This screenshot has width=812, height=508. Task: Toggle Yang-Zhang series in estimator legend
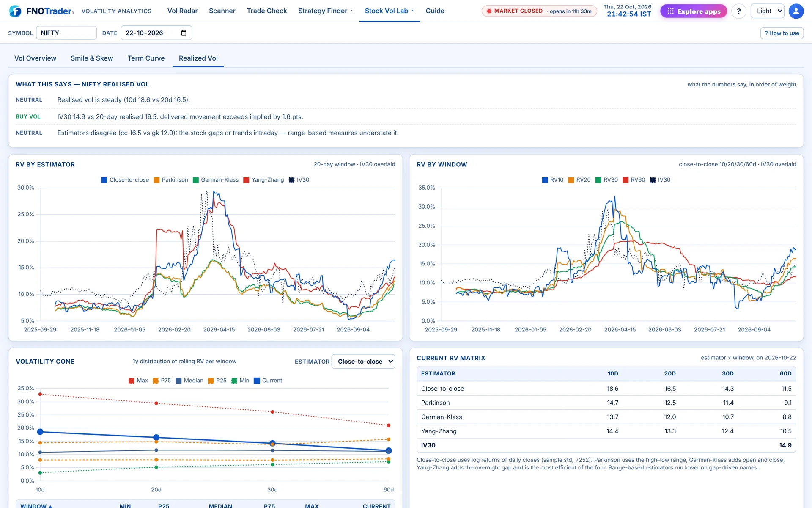(x=264, y=180)
